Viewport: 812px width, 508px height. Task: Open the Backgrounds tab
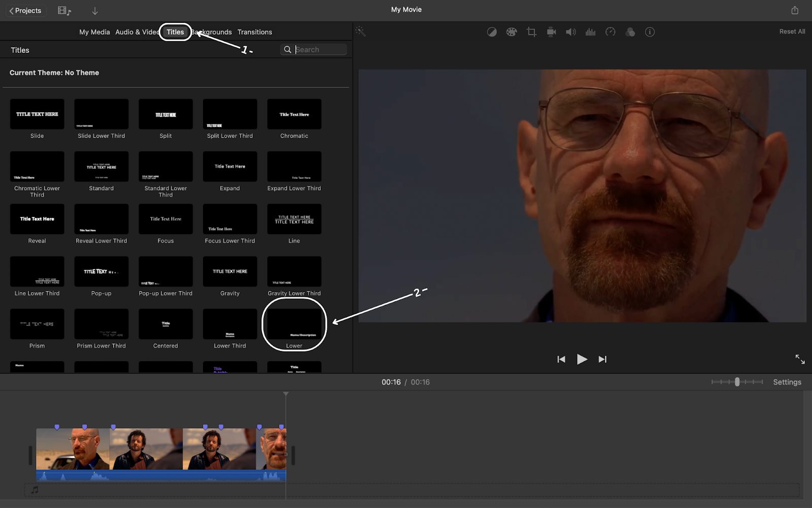[212, 32]
